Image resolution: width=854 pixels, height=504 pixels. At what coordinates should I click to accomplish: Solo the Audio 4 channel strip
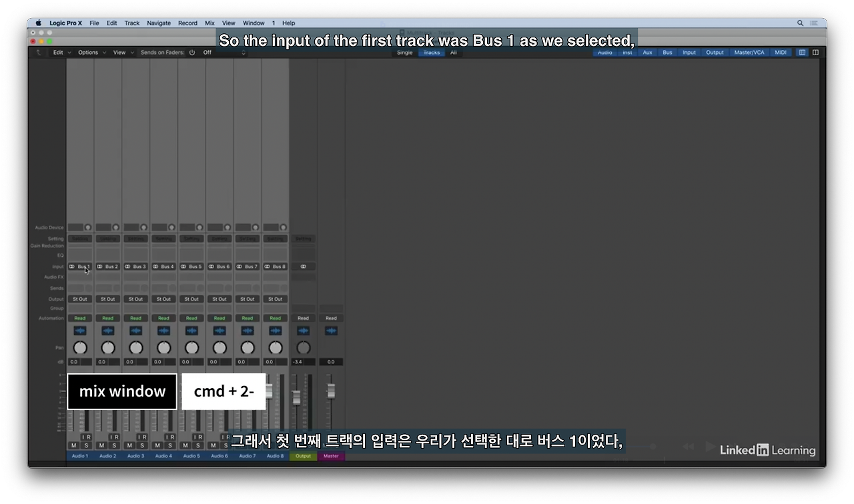(x=170, y=445)
